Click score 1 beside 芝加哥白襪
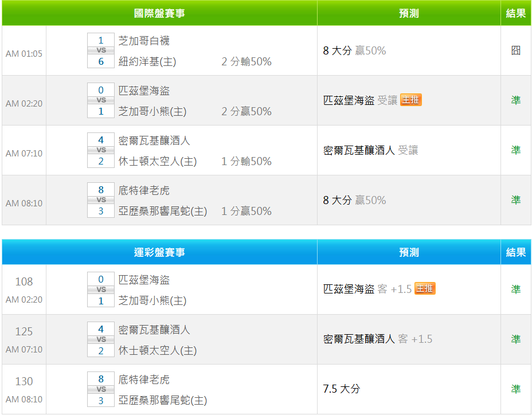This screenshot has height=415, width=532. tap(101, 40)
